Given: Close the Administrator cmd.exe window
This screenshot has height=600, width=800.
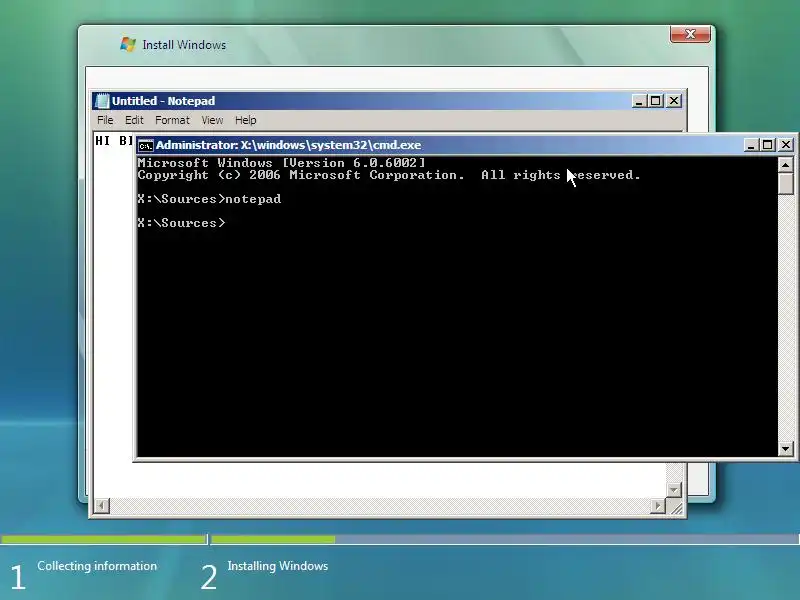Looking at the screenshot, I should 786,145.
